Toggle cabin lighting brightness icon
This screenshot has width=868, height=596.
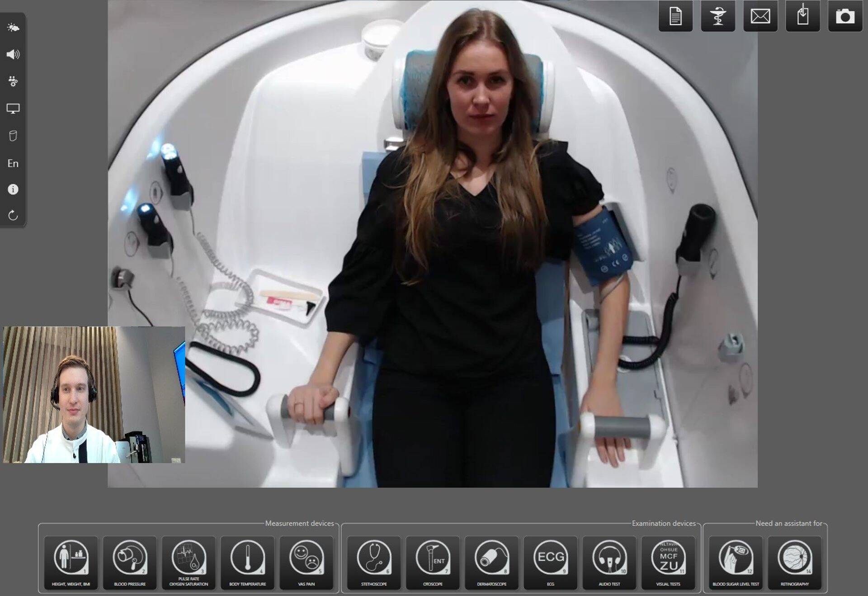click(x=13, y=28)
